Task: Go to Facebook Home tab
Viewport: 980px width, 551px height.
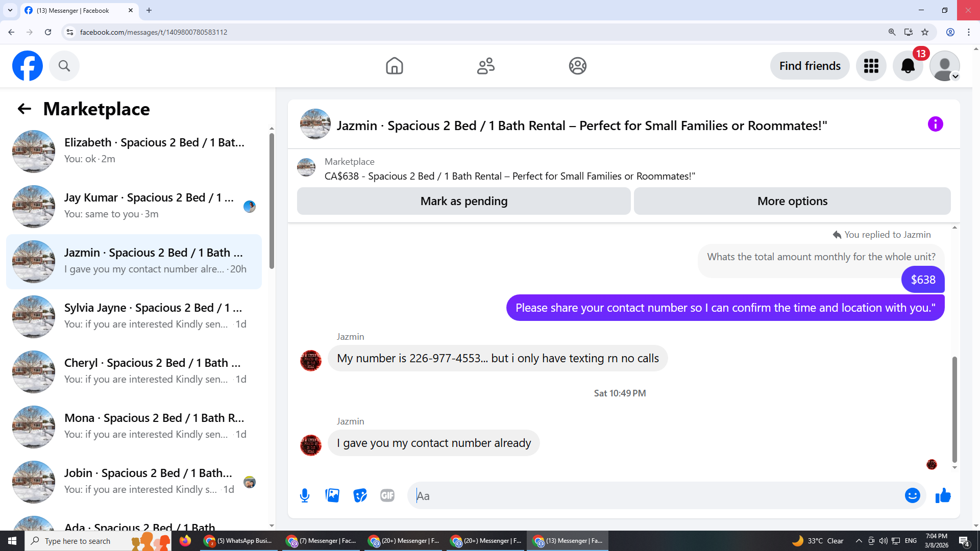Action: [394, 66]
